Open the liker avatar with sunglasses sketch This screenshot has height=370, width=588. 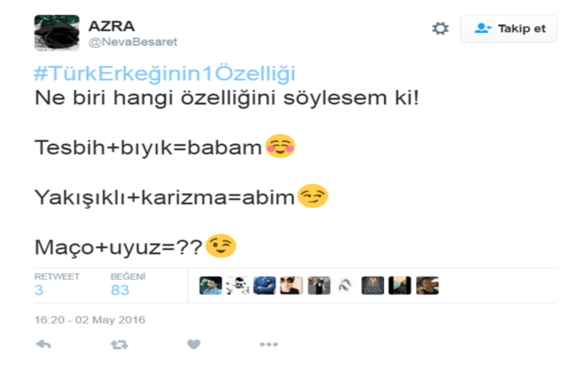coord(237,285)
